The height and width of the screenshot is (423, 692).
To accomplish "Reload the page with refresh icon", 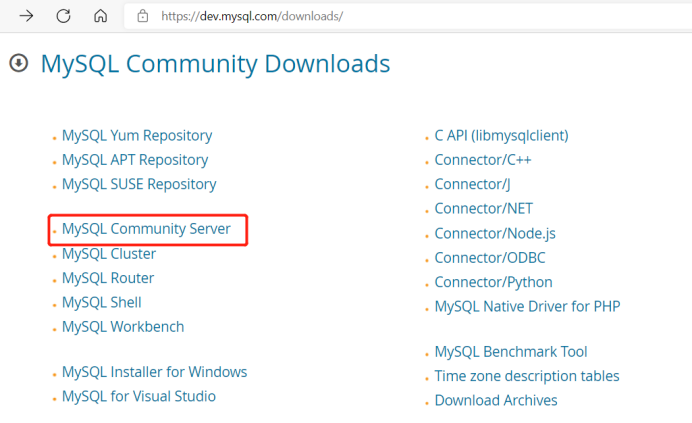I will pos(64,16).
